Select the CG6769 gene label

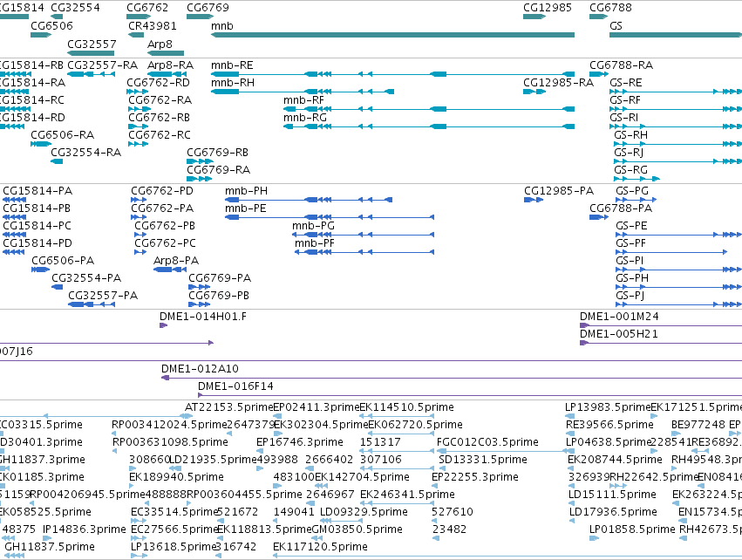point(208,8)
